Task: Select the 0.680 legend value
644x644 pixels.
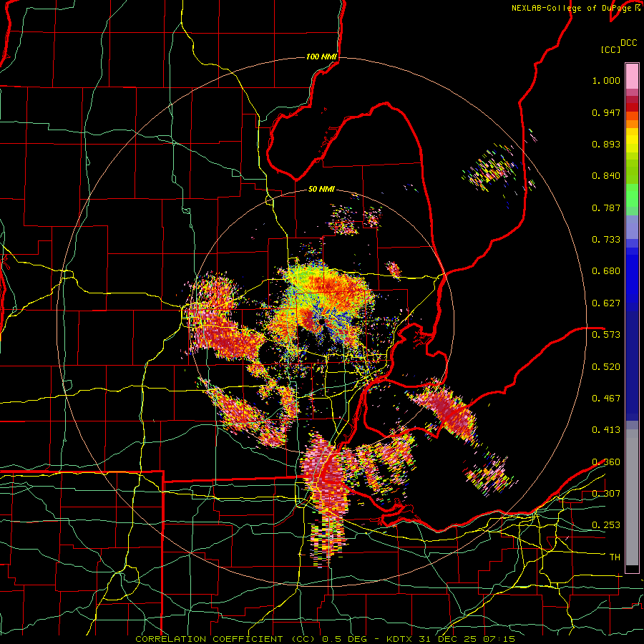Action: point(606,271)
